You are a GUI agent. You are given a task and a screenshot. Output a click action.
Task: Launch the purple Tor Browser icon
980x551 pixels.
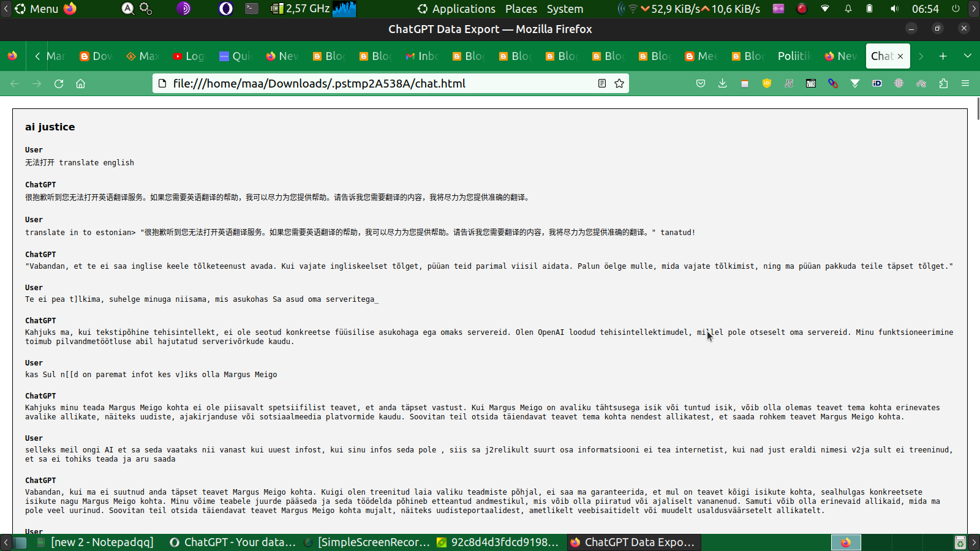click(x=183, y=9)
